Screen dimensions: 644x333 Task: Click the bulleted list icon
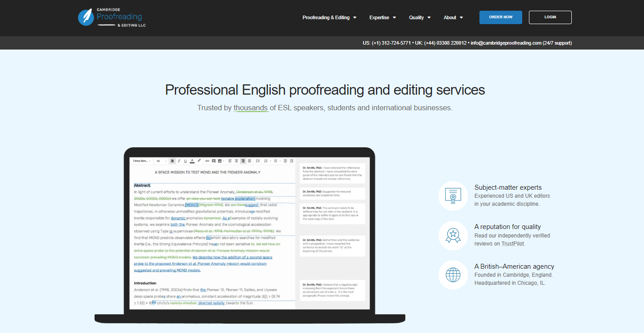click(277, 161)
